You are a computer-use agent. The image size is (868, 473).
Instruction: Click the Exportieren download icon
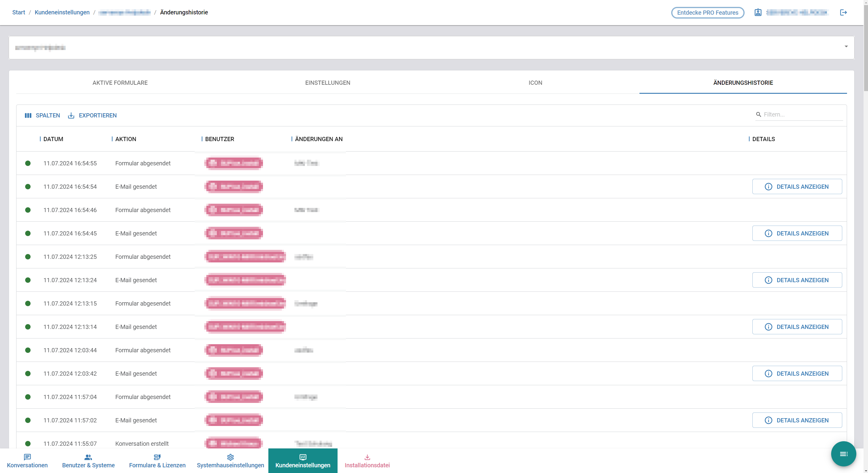(71, 116)
